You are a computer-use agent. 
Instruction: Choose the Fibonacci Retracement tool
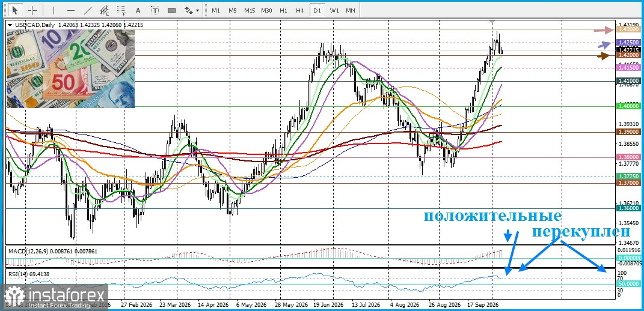[x=121, y=10]
